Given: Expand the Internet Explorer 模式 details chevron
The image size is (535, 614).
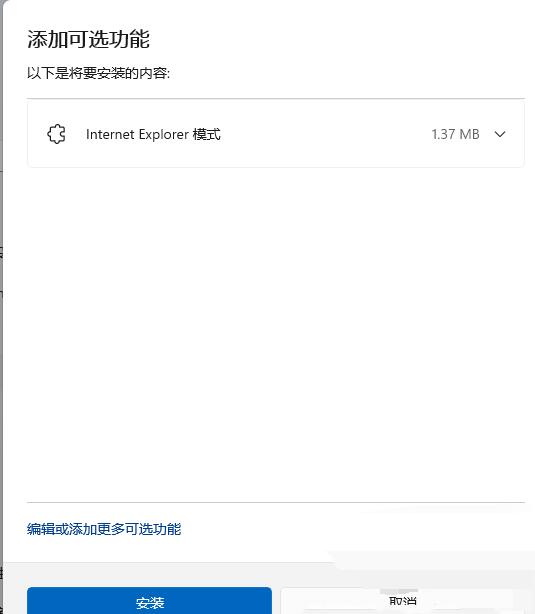Looking at the screenshot, I should [500, 134].
